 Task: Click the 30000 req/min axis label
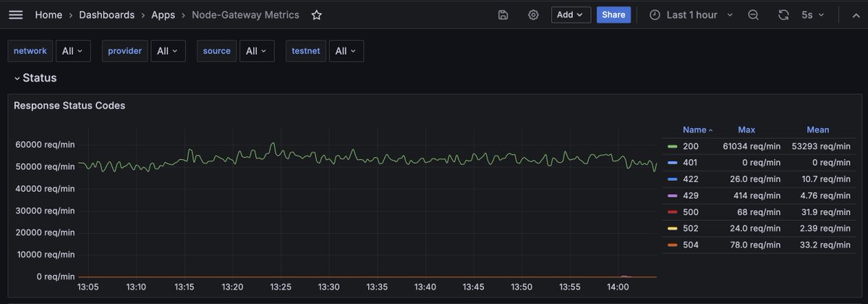click(45, 211)
